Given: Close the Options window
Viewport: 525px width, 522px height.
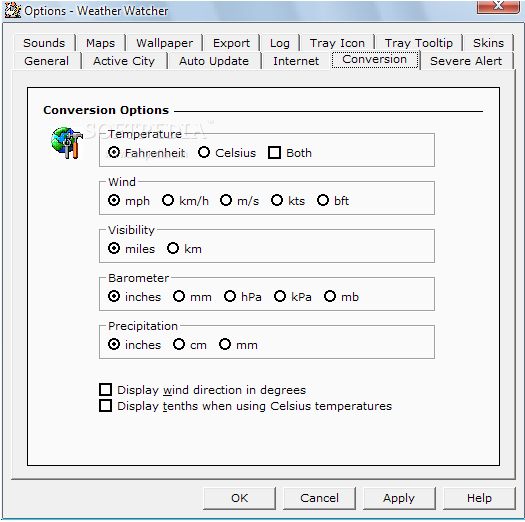Looking at the screenshot, I should (x=498, y=6).
